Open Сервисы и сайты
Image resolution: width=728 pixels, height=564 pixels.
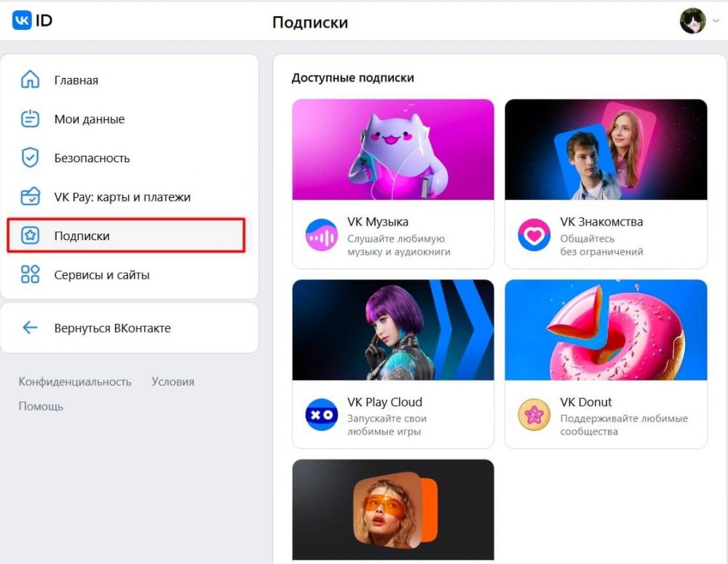(x=102, y=275)
